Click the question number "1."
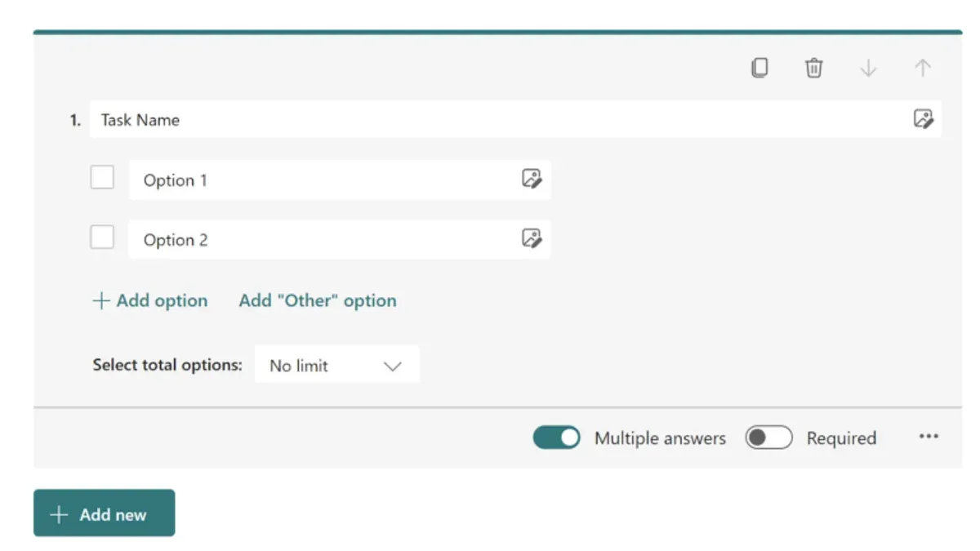Viewport: 980px width, 551px height. 75,120
